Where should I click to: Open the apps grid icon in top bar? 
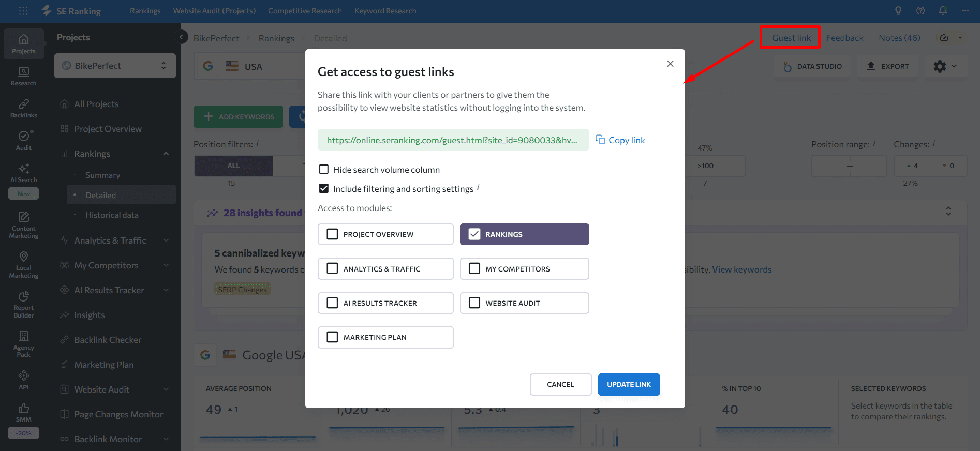23,11
